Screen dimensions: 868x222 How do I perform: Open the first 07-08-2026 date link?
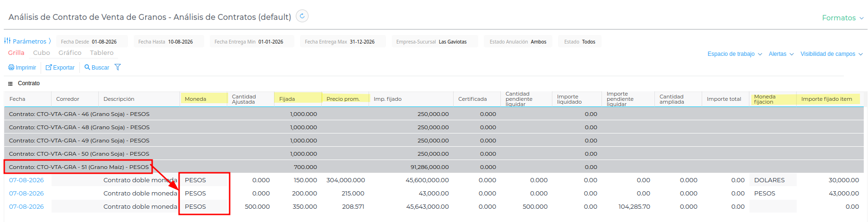pos(26,180)
